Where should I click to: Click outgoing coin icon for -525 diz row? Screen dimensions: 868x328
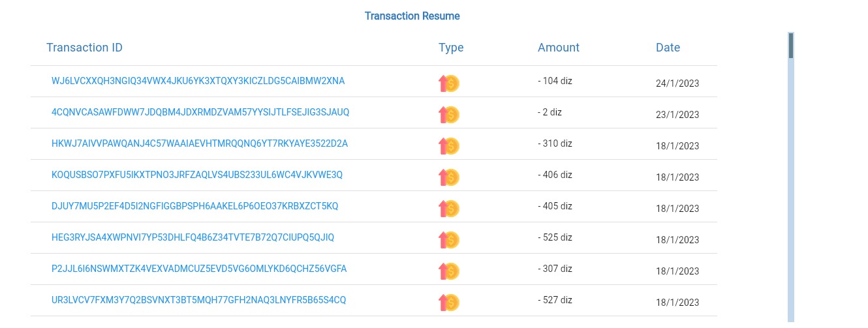click(448, 240)
